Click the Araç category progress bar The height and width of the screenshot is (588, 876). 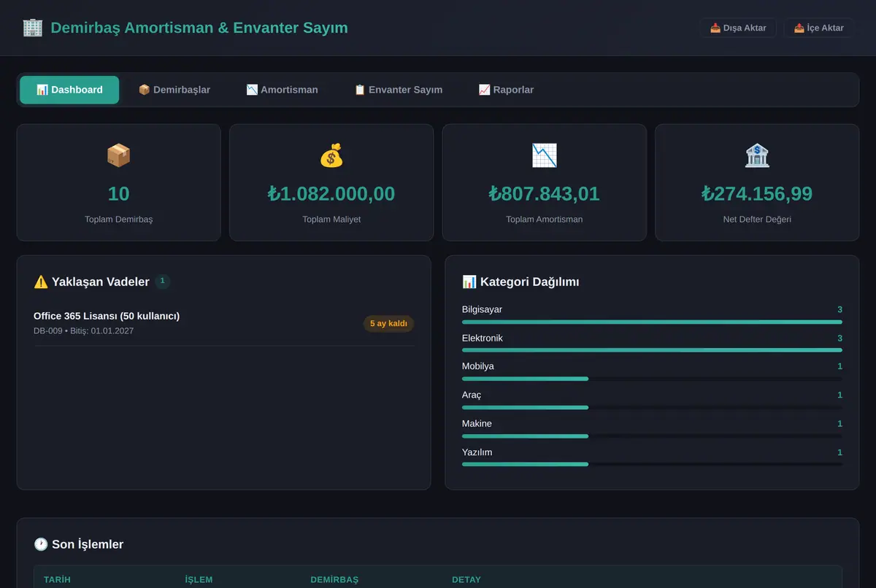(652, 407)
